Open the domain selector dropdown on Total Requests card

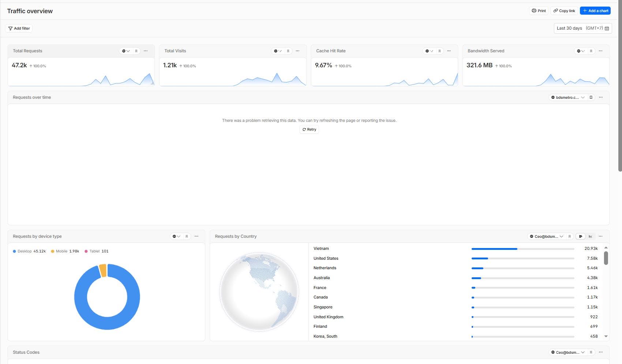pos(126,51)
